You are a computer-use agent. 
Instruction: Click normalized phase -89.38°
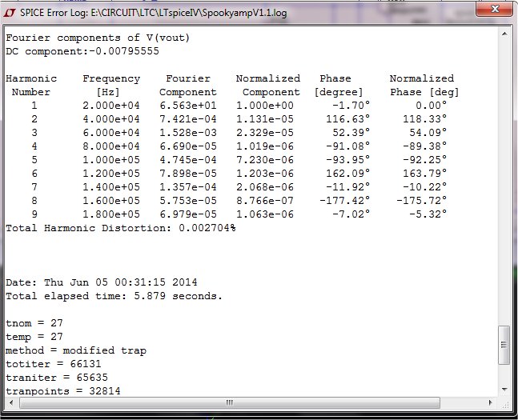[x=424, y=146]
